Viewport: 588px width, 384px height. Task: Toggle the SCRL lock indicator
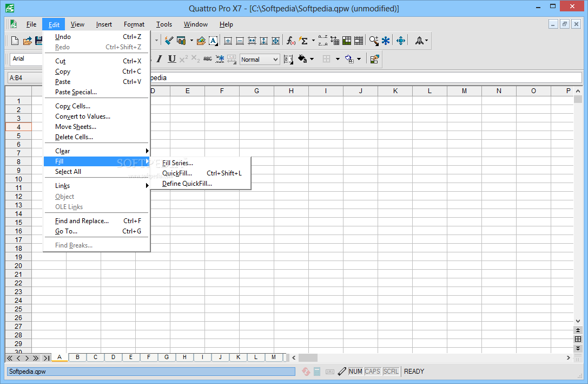[x=391, y=372]
